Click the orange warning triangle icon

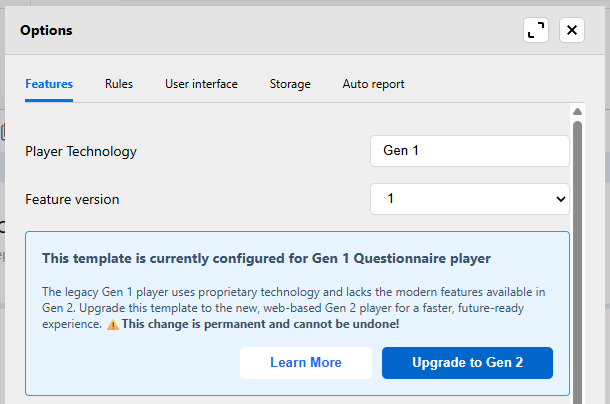113,325
